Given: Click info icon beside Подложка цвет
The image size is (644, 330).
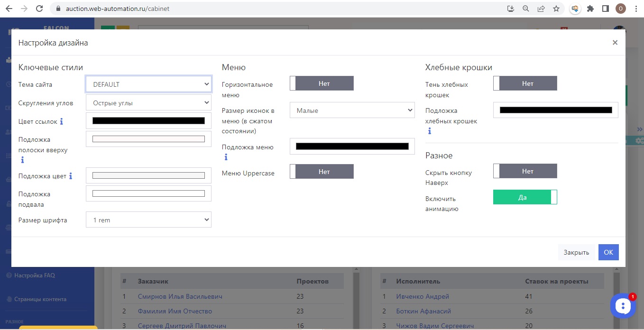Looking at the screenshot, I should pyautogui.click(x=71, y=176).
